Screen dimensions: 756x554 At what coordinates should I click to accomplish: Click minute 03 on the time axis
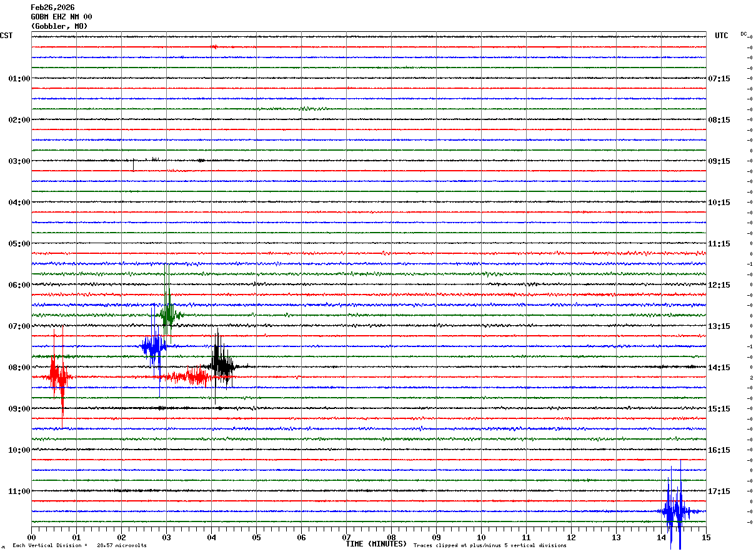click(x=166, y=538)
